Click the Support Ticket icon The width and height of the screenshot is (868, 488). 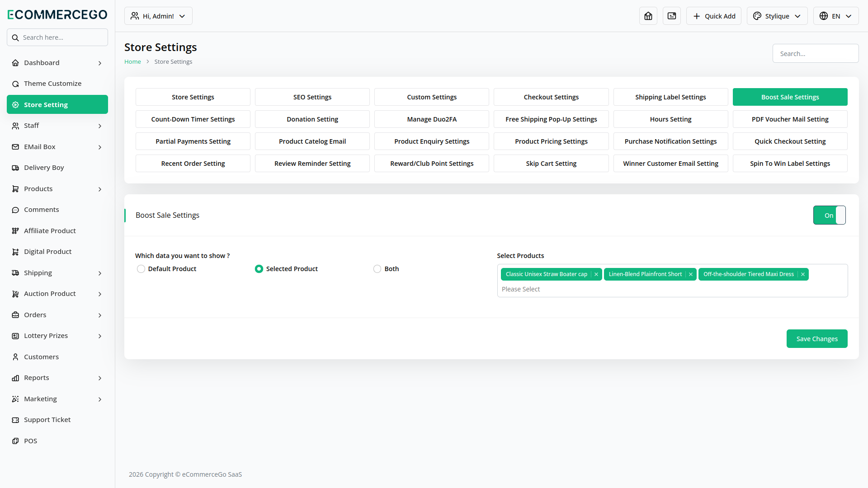[x=15, y=420]
